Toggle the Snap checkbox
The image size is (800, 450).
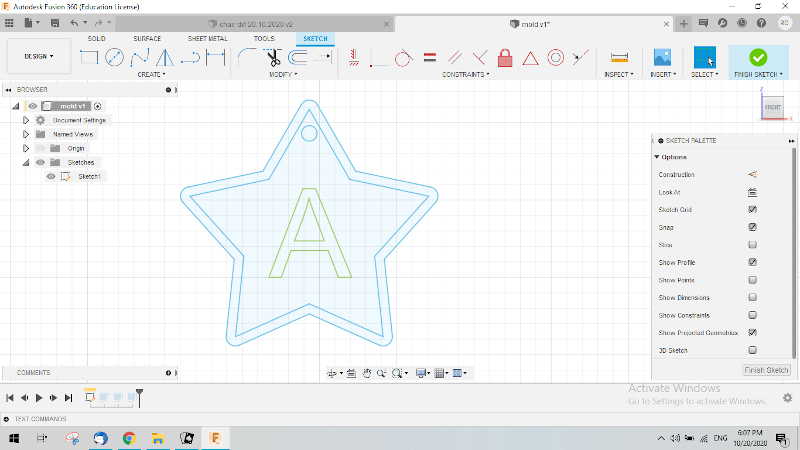752,227
